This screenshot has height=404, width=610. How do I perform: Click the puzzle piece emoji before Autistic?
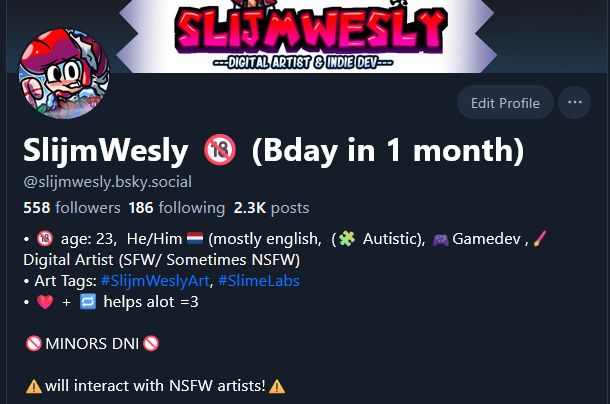pyautogui.click(x=347, y=238)
